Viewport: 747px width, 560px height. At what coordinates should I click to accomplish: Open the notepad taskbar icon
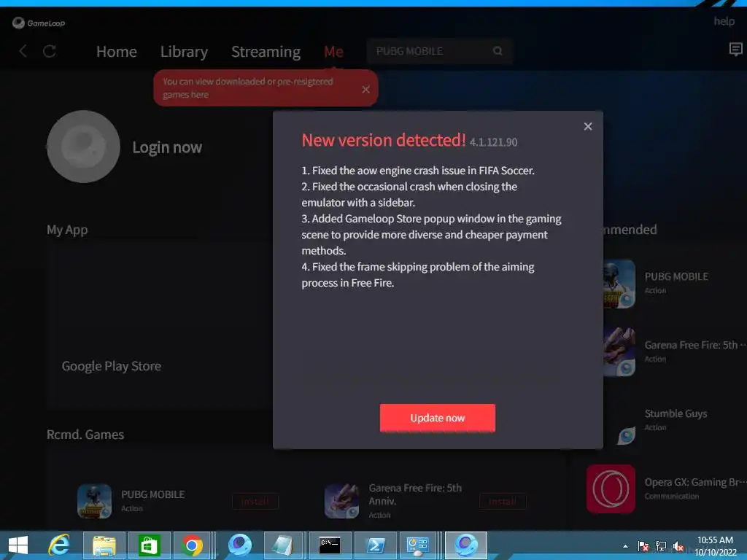[x=284, y=545]
